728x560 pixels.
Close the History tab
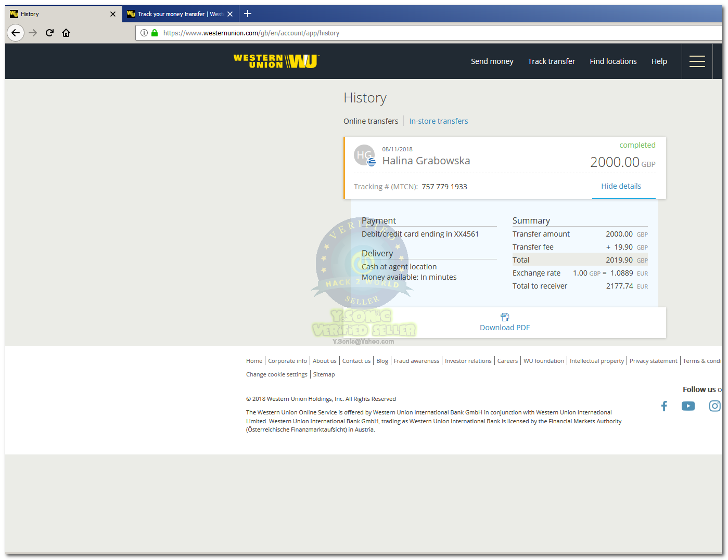[113, 14]
